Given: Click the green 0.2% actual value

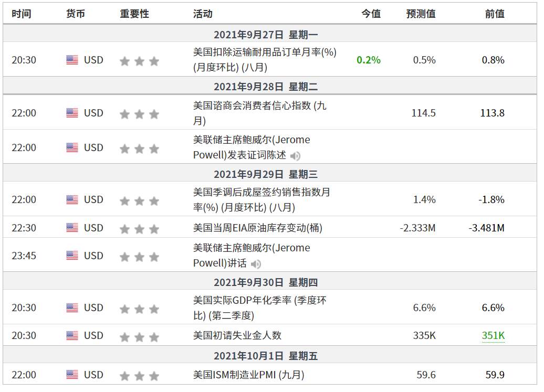Looking at the screenshot, I should coord(369,60).
